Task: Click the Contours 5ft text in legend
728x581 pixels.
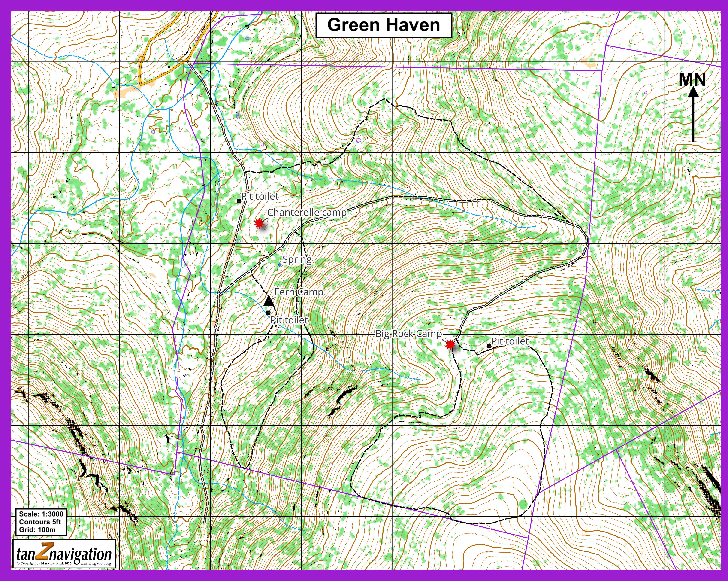Action: pyautogui.click(x=40, y=522)
